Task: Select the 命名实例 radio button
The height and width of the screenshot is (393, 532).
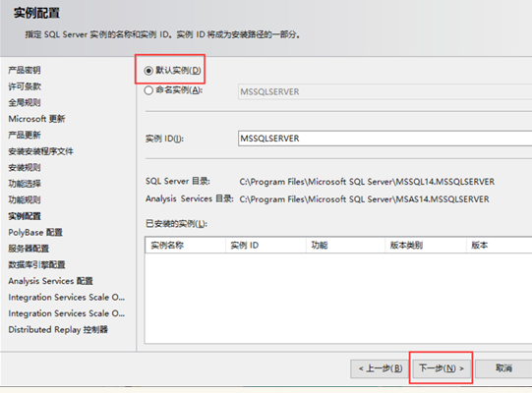Action: [x=148, y=90]
